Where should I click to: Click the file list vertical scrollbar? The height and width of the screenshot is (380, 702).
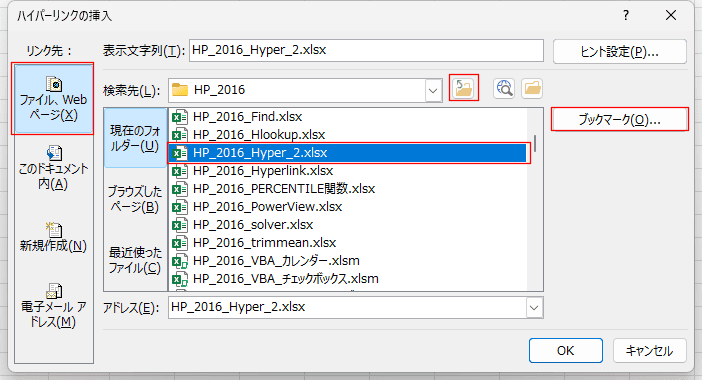pos(535,199)
